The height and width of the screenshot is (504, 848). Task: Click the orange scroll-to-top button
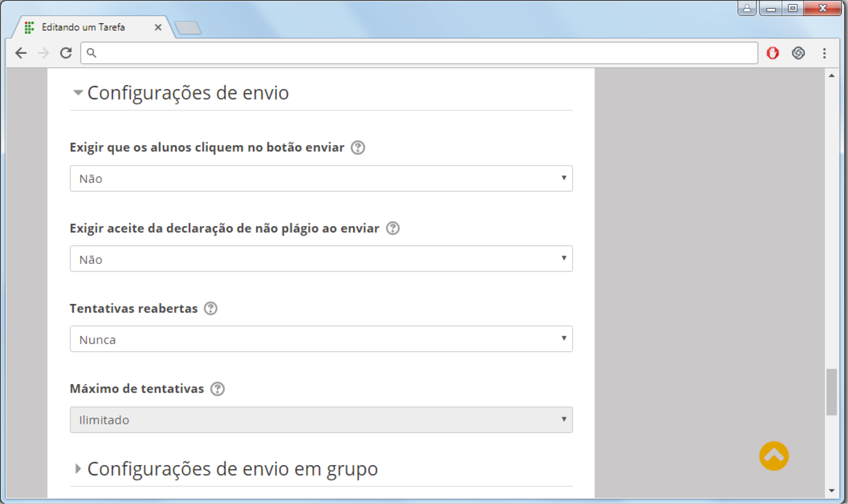(774, 456)
